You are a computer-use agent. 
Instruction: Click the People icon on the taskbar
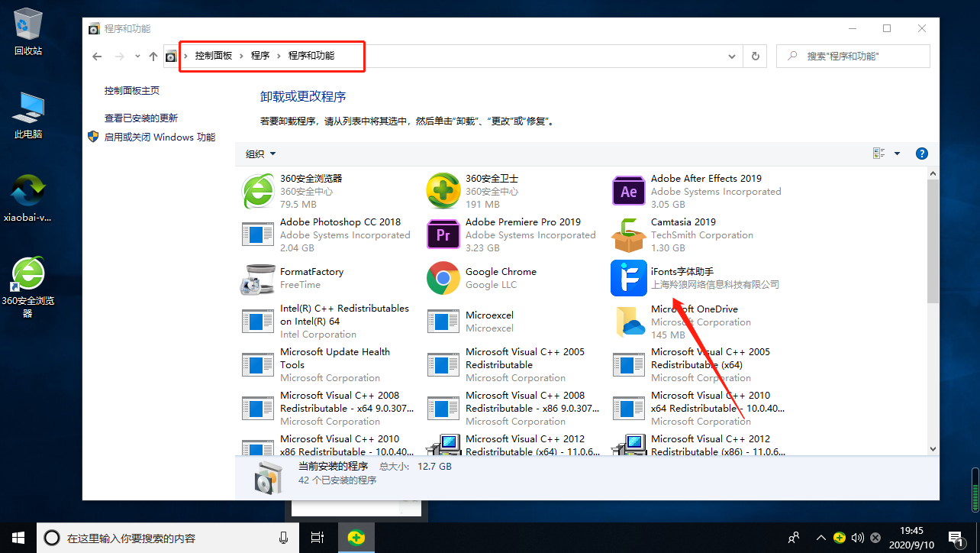point(795,538)
